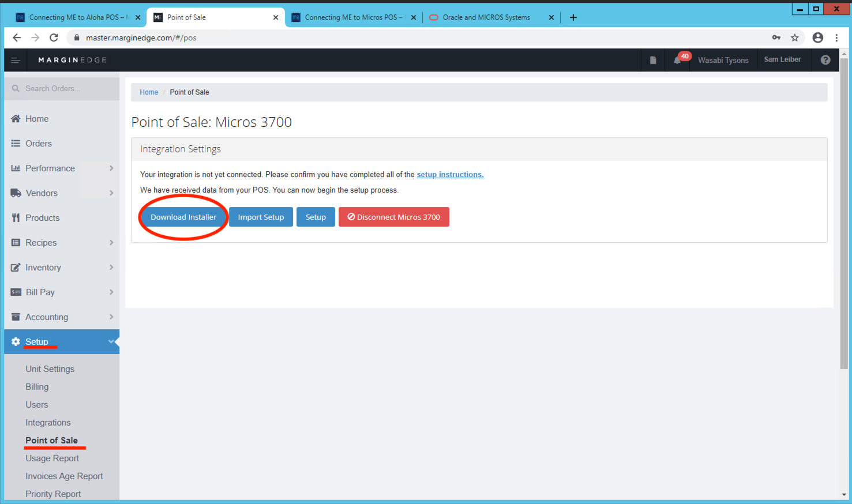Viewport: 852px width, 504px height.
Task: Click the Recipes icon in sidebar
Action: click(16, 243)
